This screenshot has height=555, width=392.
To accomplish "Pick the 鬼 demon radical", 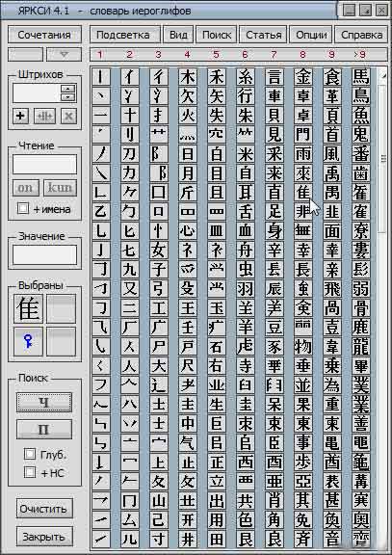I will tap(361, 135).
